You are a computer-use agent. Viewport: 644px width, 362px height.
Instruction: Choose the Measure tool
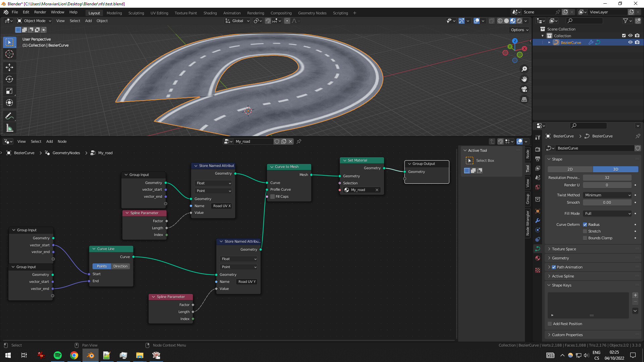point(9,128)
